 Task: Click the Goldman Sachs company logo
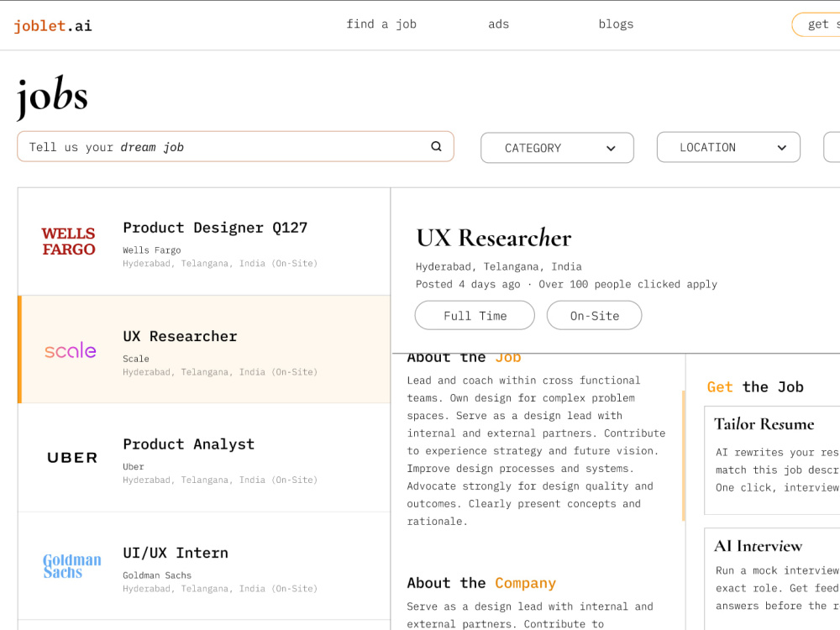pos(71,566)
